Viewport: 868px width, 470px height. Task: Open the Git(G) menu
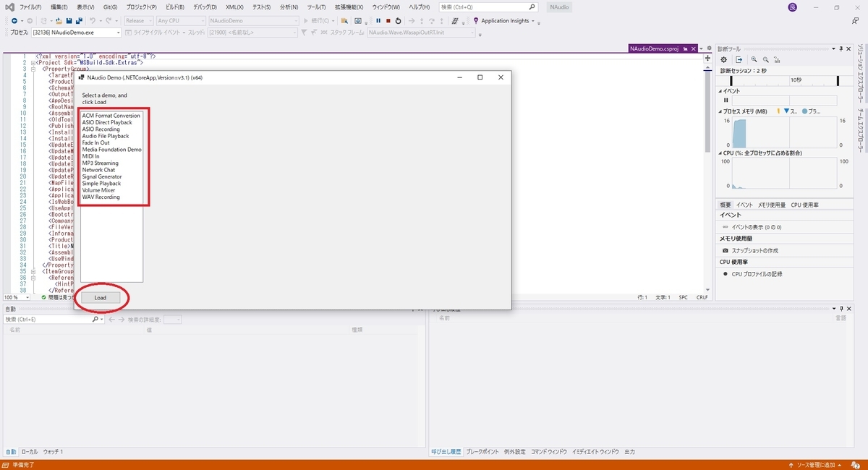tap(110, 7)
